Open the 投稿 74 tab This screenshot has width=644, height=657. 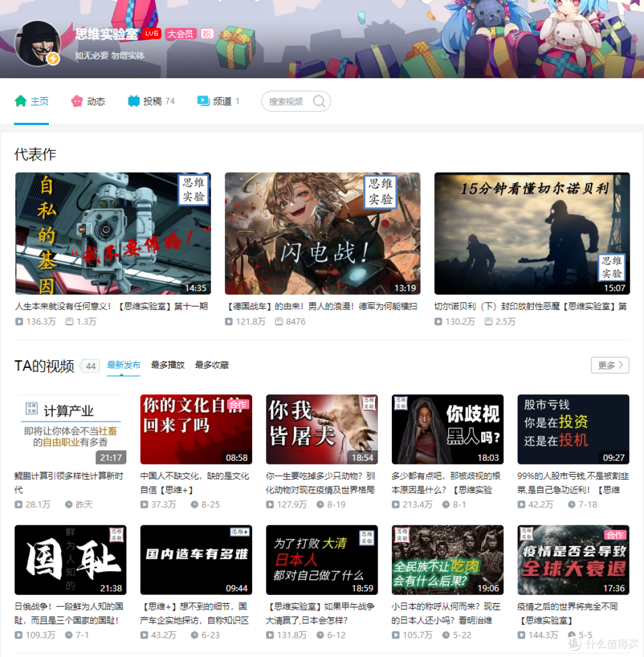pos(151,101)
